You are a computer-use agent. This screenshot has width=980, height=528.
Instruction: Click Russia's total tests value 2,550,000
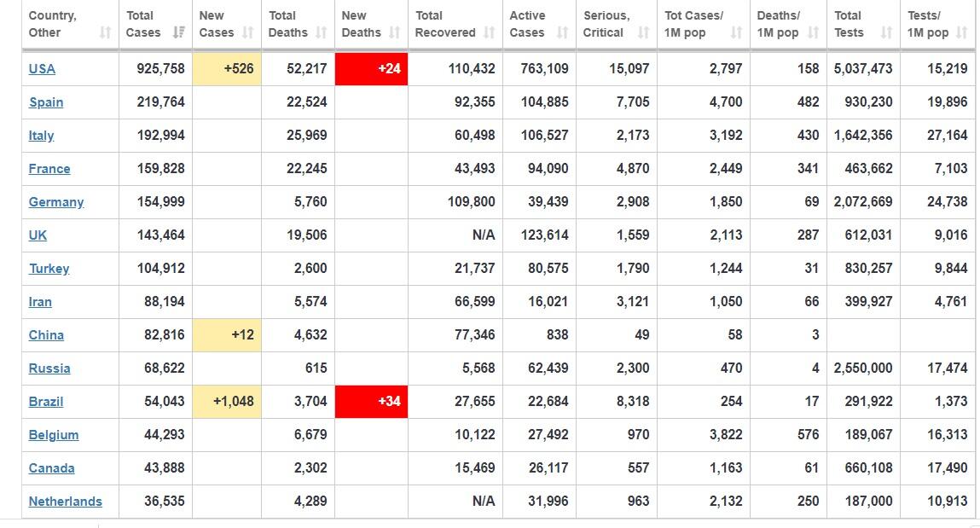(863, 368)
